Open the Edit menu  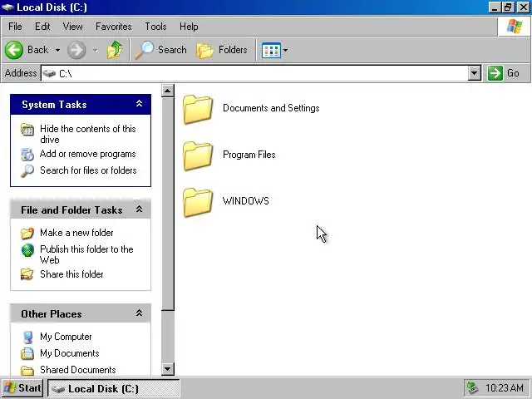[x=42, y=27]
